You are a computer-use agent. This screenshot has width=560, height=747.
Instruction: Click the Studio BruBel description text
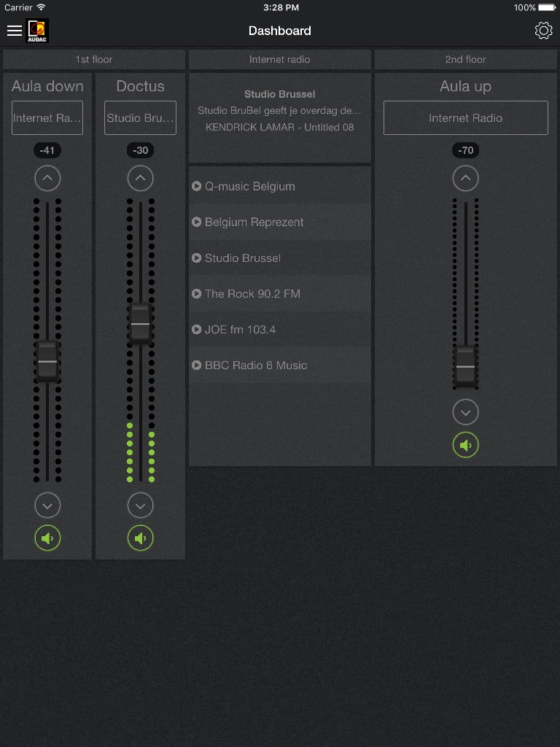pyautogui.click(x=279, y=111)
